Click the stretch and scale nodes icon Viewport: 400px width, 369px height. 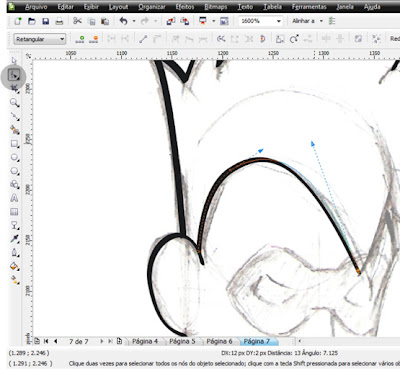pyautogui.click(x=280, y=39)
